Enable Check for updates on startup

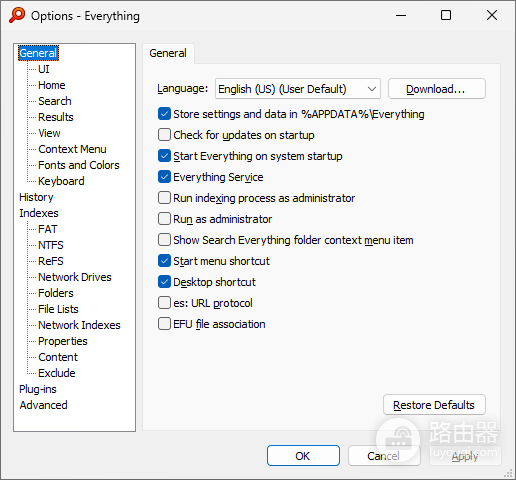[x=164, y=135]
